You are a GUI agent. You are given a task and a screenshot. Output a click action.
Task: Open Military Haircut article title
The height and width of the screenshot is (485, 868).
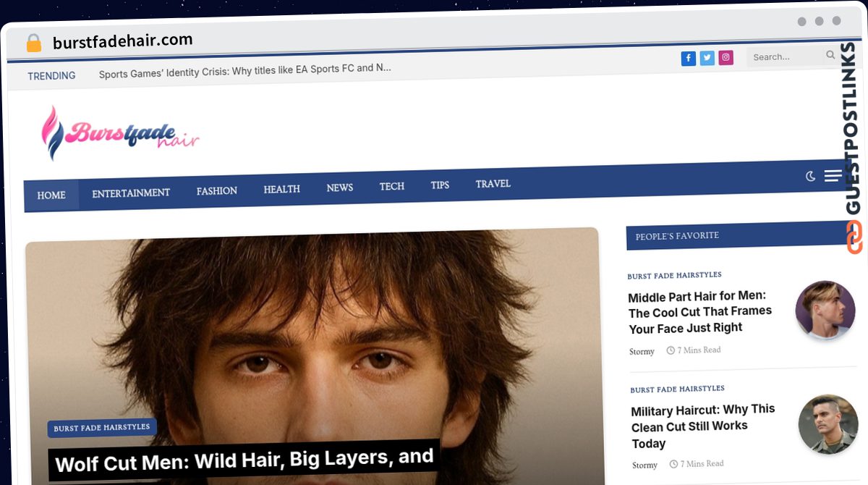pos(704,426)
